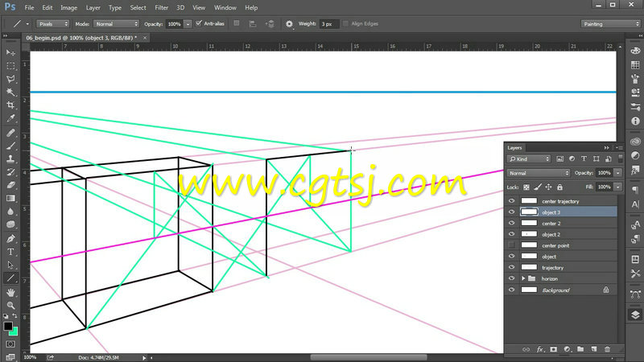Select the Polygonal Lasso tool
Screen dimensions: 644x362
[x=10, y=79]
